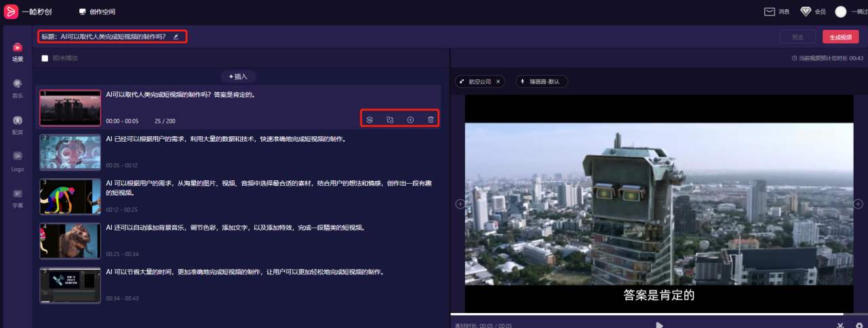Open the 配音 (Voiceover) sidebar panel
Viewport: 868px width, 328px height.
[x=18, y=125]
